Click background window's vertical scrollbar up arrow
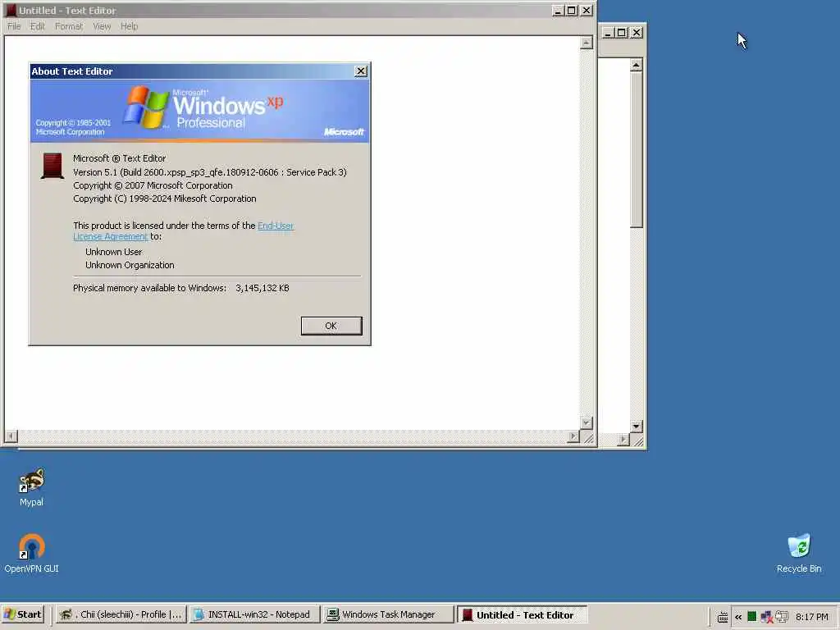This screenshot has height=630, width=840. (636, 65)
